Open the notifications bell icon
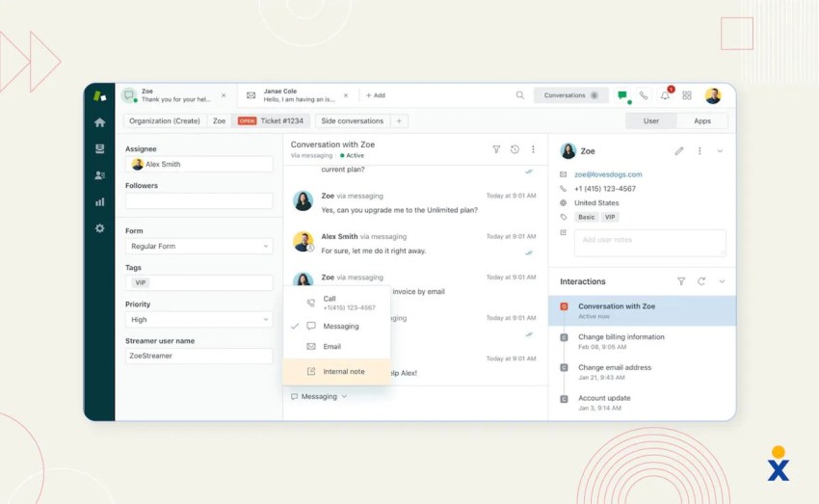819x504 pixels. 665,95
